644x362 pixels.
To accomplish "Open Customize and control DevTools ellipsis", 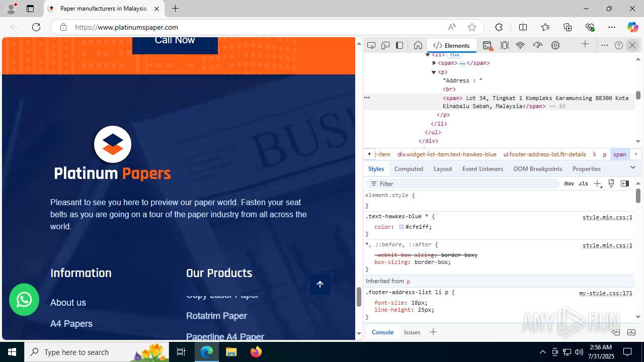I will pos(605,45).
